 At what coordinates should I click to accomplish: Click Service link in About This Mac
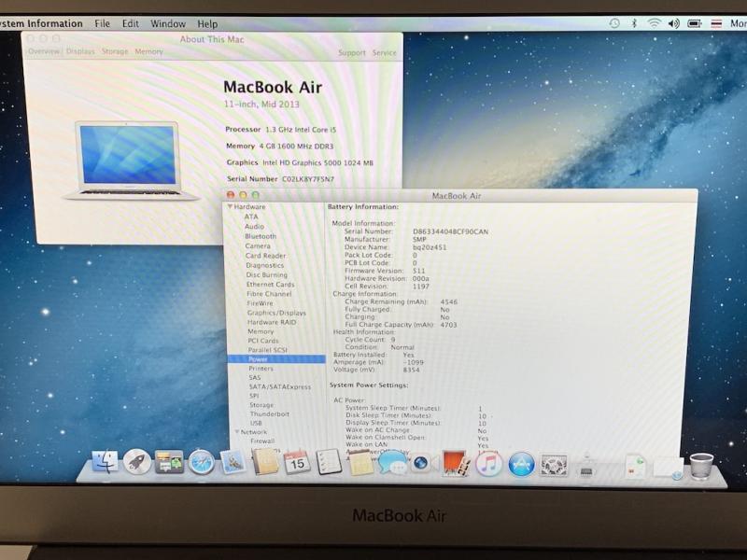click(x=384, y=52)
